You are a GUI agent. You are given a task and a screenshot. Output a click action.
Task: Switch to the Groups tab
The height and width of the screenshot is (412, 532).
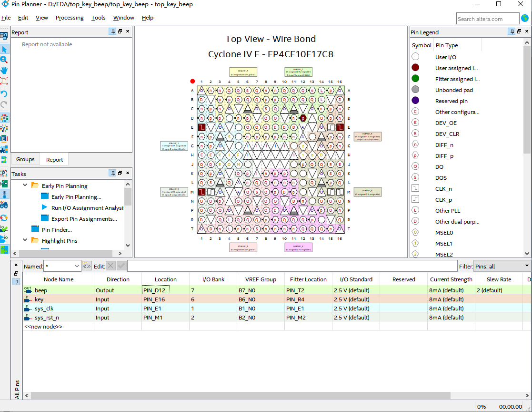click(x=25, y=159)
